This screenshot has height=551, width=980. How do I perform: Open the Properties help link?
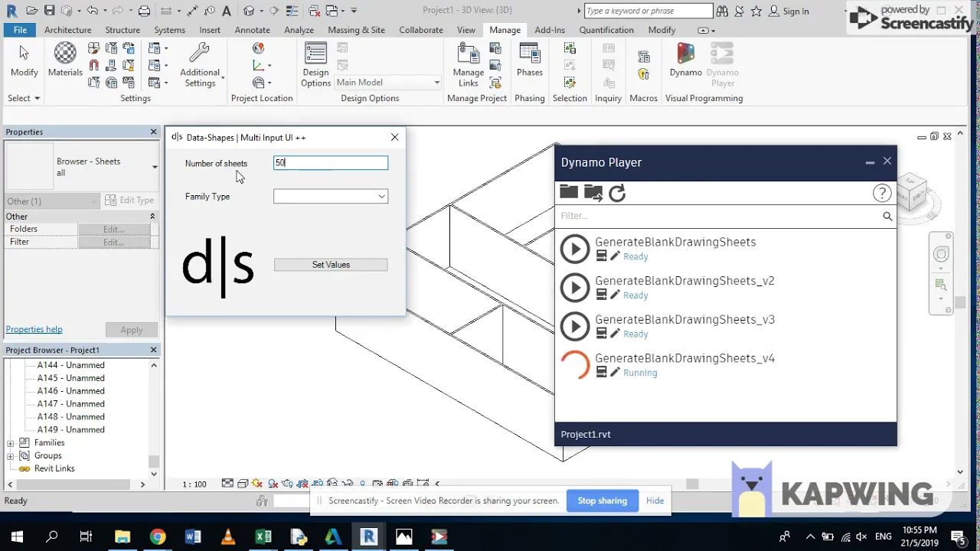pyautogui.click(x=34, y=329)
